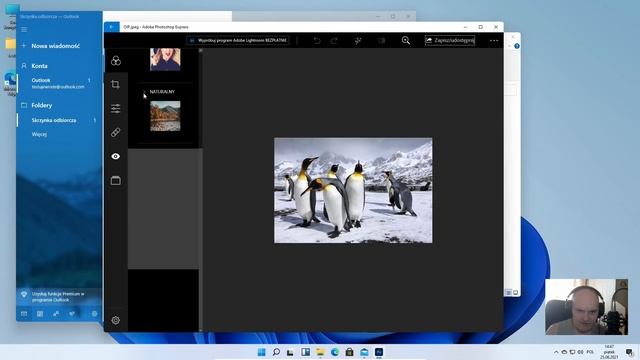Click the Adobe Lightroom free trial banner

(238, 40)
